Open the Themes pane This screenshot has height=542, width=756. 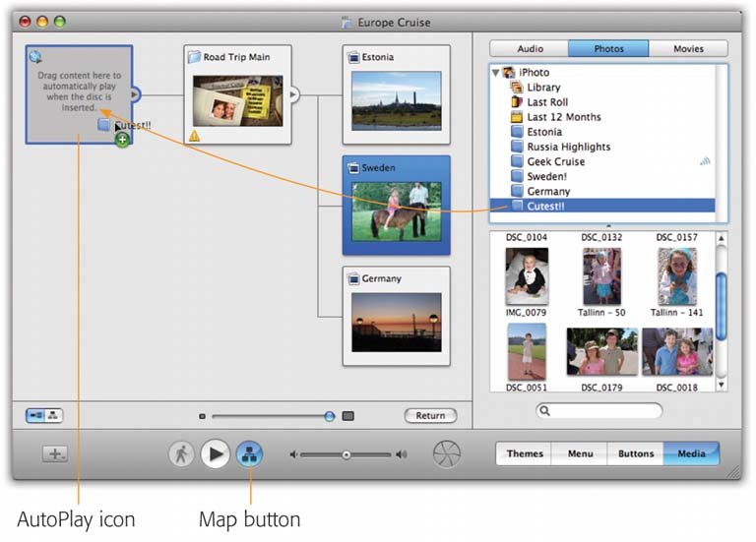[524, 453]
